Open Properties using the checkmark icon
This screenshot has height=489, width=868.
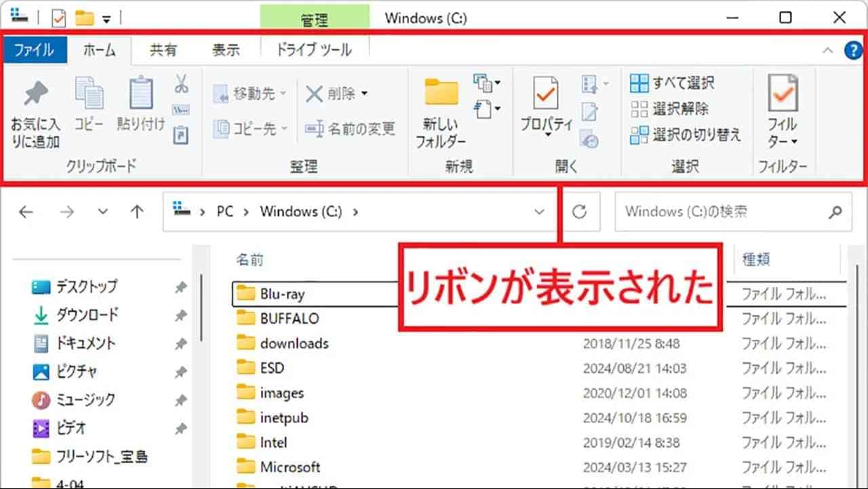click(x=546, y=95)
